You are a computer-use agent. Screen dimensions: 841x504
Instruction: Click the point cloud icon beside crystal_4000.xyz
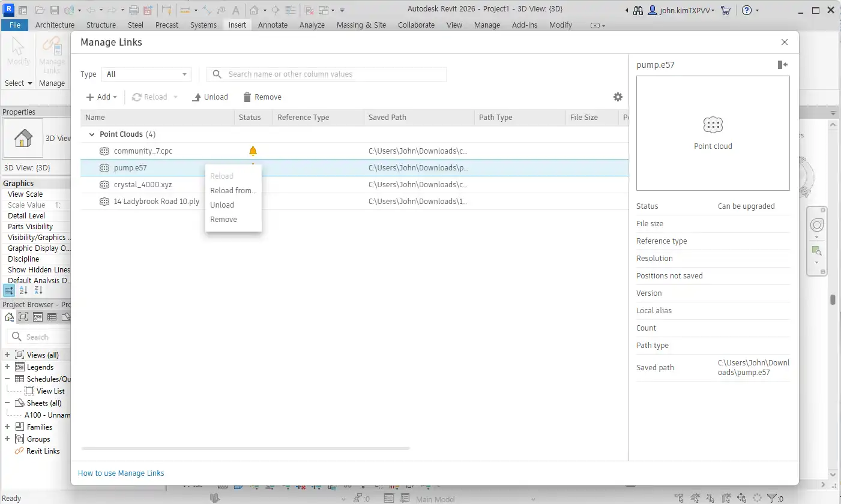pos(104,185)
